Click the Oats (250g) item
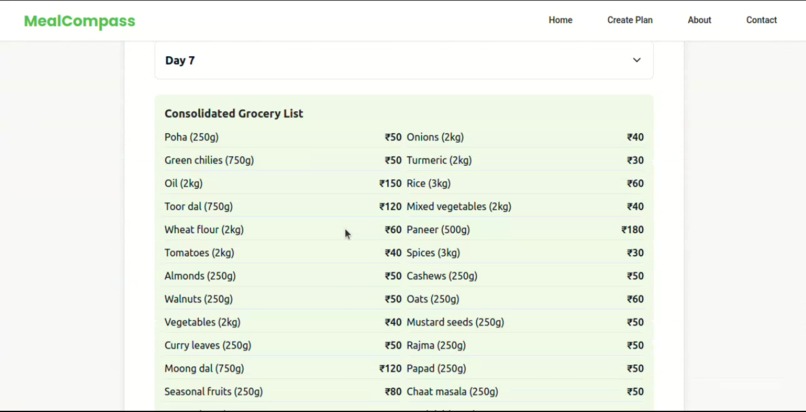Screen dimensions: 806x412 [433, 299]
